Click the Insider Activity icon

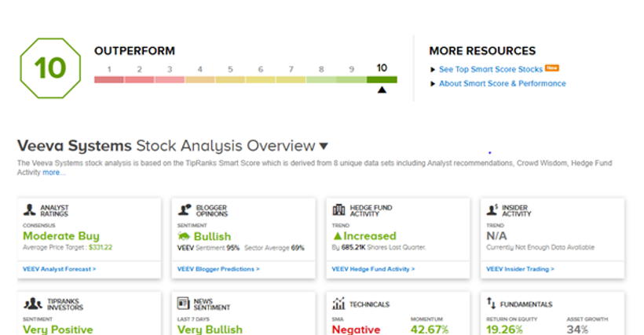click(x=492, y=209)
